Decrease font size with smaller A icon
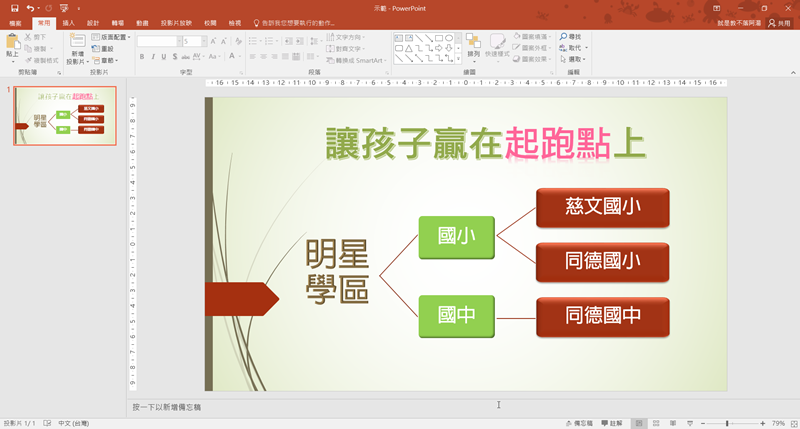This screenshot has height=429, width=800. click(223, 41)
